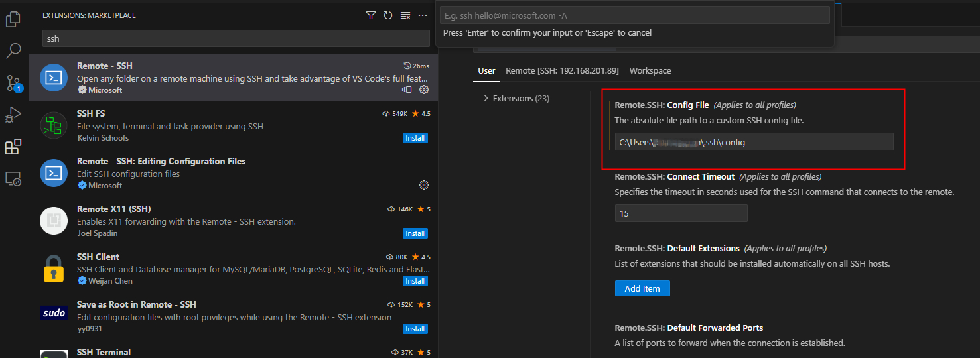Image resolution: width=980 pixels, height=358 pixels.
Task: Click publisher name Kelvin Schoofs
Action: point(103,138)
